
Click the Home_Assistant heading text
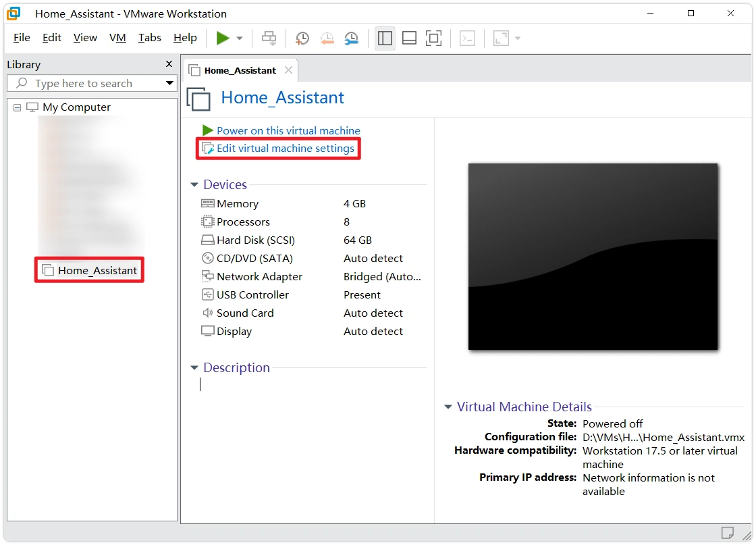point(283,98)
